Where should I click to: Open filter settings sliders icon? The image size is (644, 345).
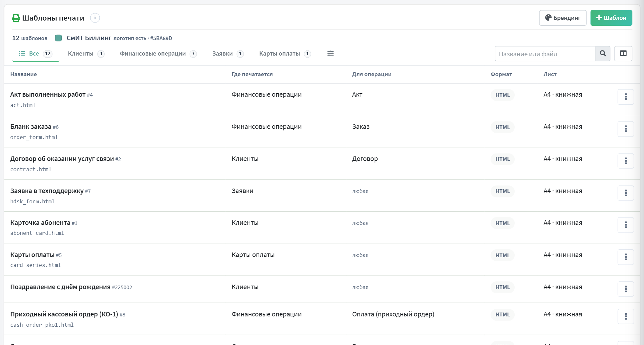[x=330, y=53]
